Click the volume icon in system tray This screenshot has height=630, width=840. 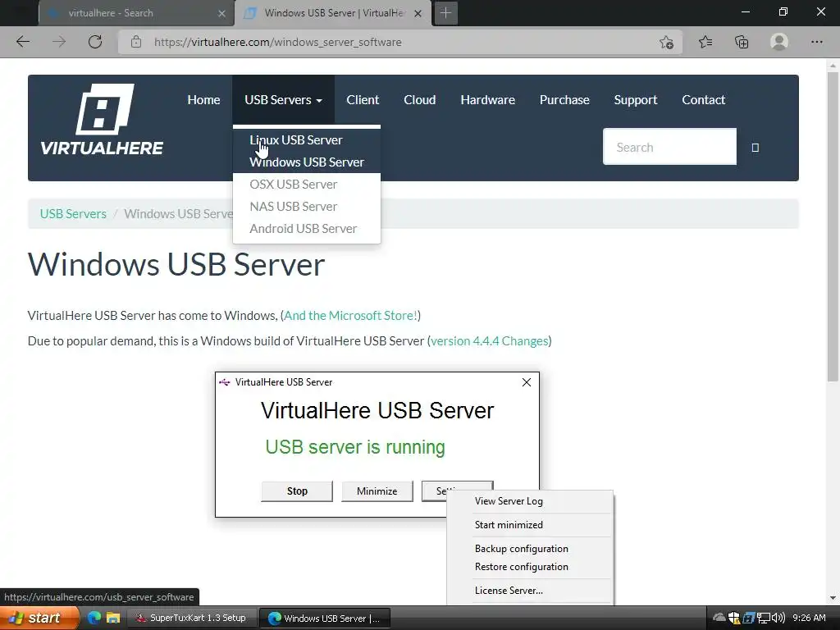(x=778, y=618)
